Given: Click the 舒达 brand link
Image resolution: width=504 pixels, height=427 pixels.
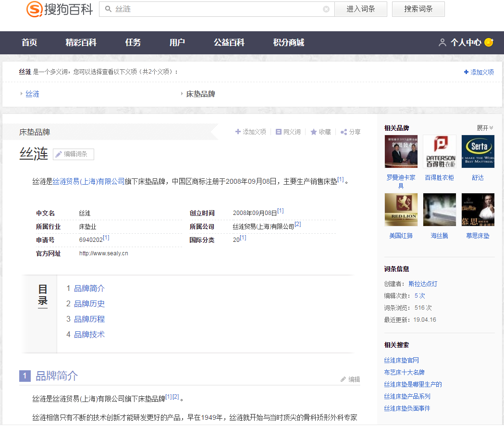Looking at the screenshot, I should click(x=478, y=177).
